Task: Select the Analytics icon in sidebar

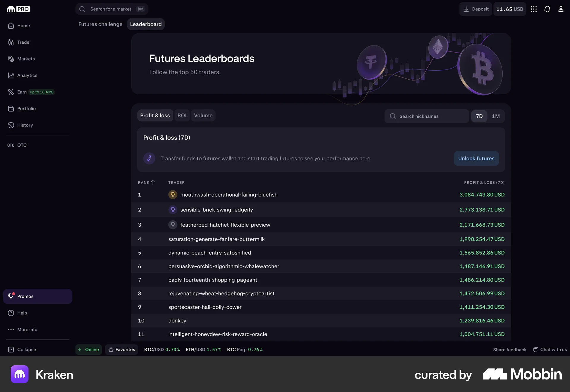Action: pos(11,75)
